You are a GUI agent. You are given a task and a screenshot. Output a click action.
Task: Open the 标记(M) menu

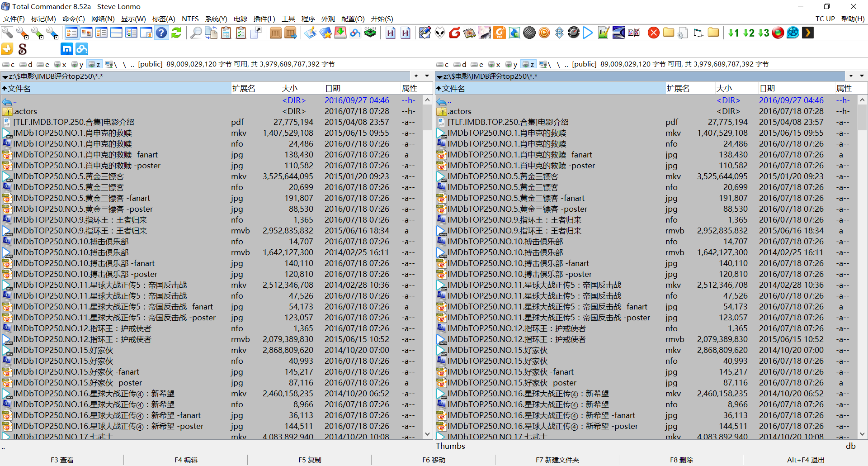43,19
